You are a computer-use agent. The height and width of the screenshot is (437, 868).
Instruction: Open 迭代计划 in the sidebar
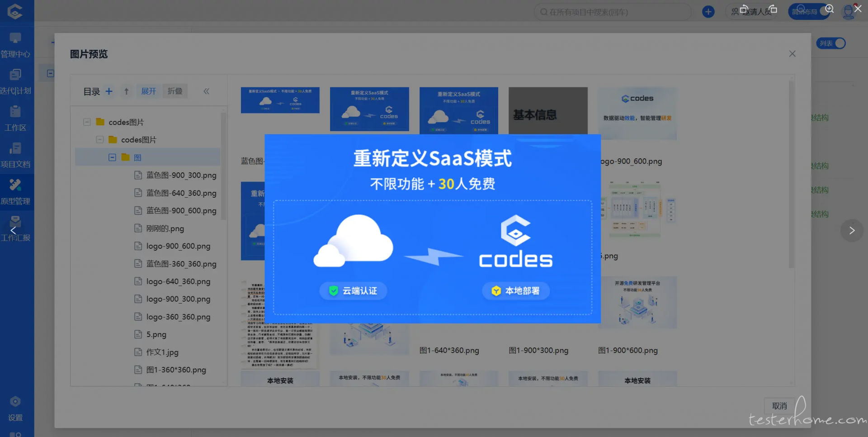[x=15, y=82]
